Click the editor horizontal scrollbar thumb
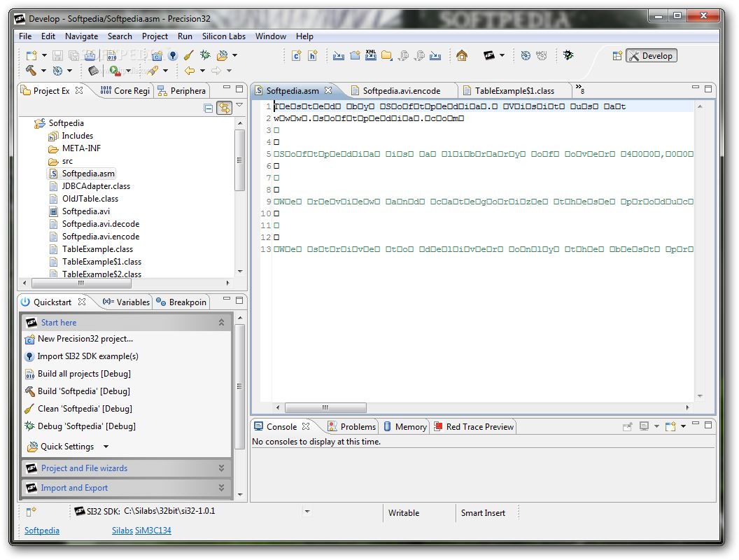739x560 pixels. coord(325,407)
